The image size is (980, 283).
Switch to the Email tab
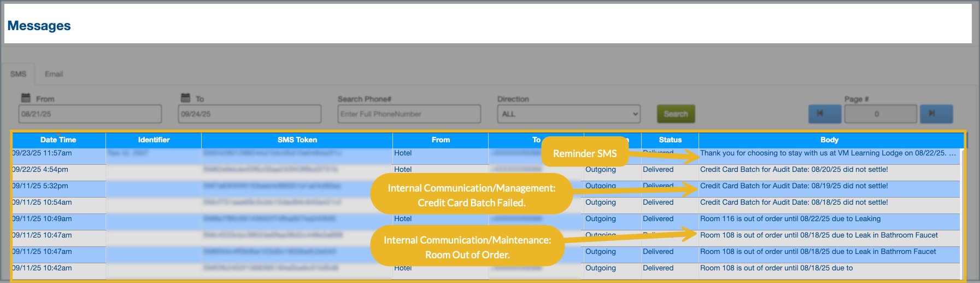point(54,74)
